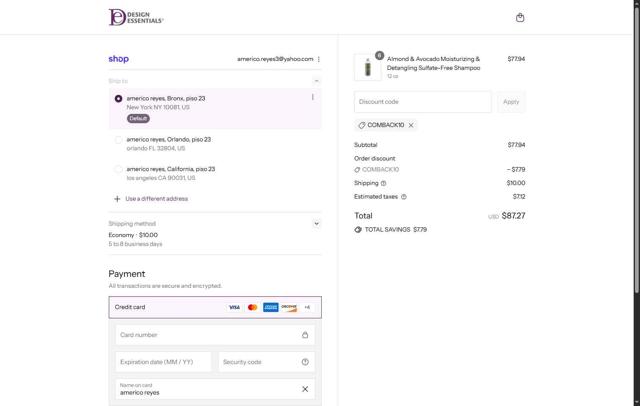Click the shampoo product thumbnail
Image resolution: width=640 pixels, height=406 pixels.
point(368,67)
